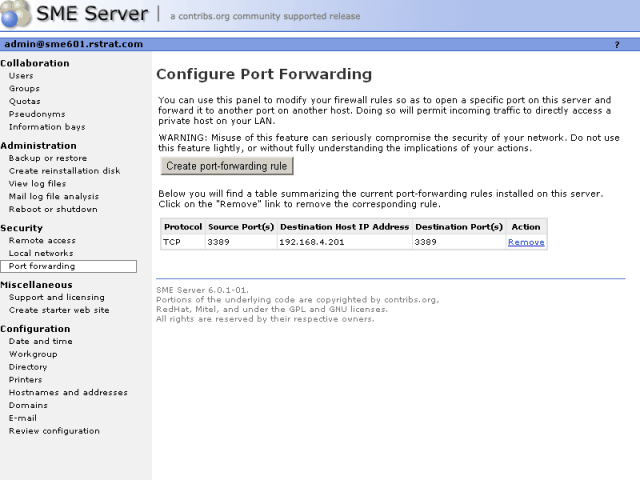640x480 pixels.
Task: Click Destination Host IP Address header
Action: 344,227
